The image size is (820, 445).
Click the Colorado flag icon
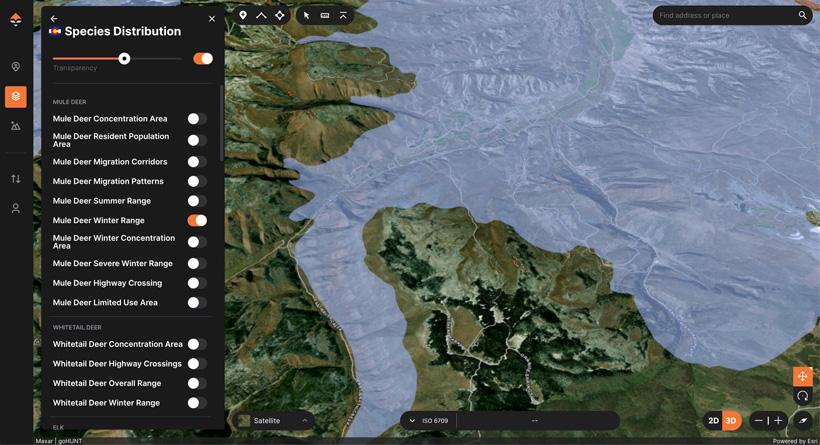coord(55,32)
